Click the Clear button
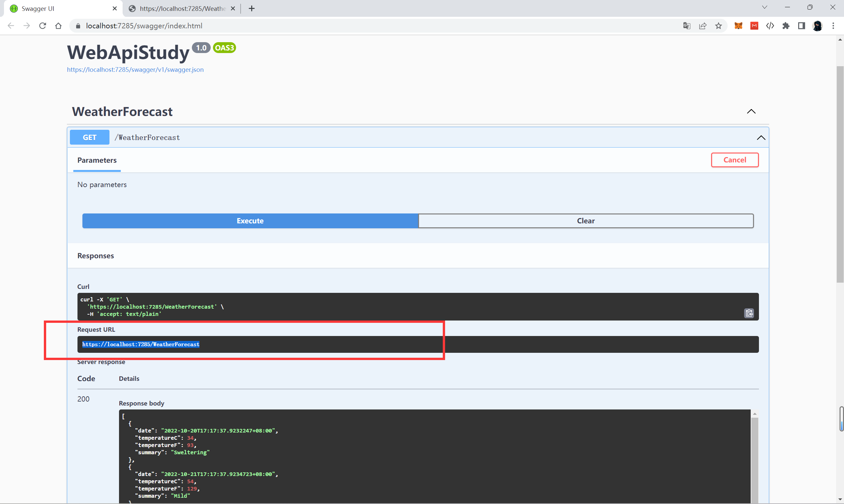The width and height of the screenshot is (844, 504). (586, 221)
